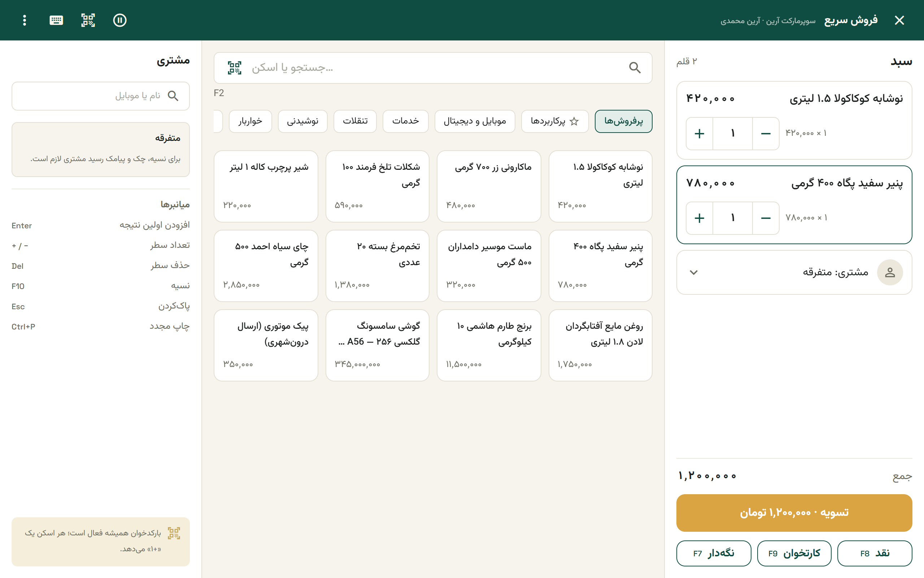924x578 pixels.
Task: Pay with نقد F8 button
Action: point(874,553)
